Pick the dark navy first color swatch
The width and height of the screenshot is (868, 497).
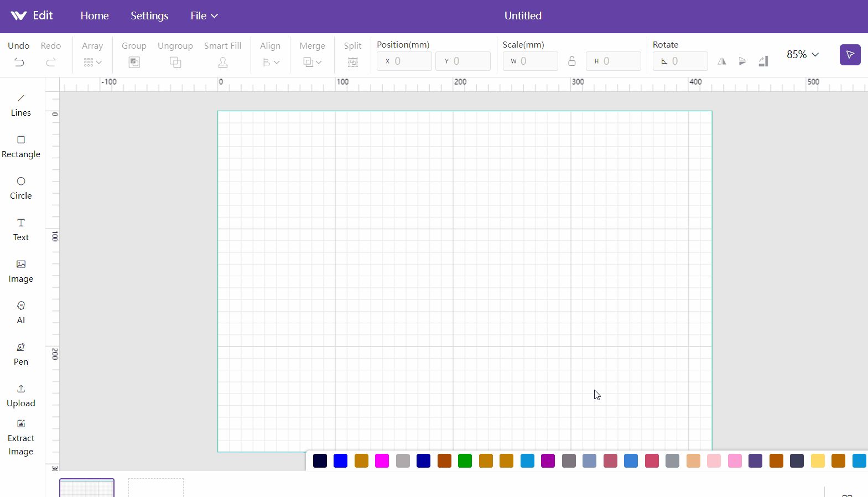pyautogui.click(x=320, y=460)
